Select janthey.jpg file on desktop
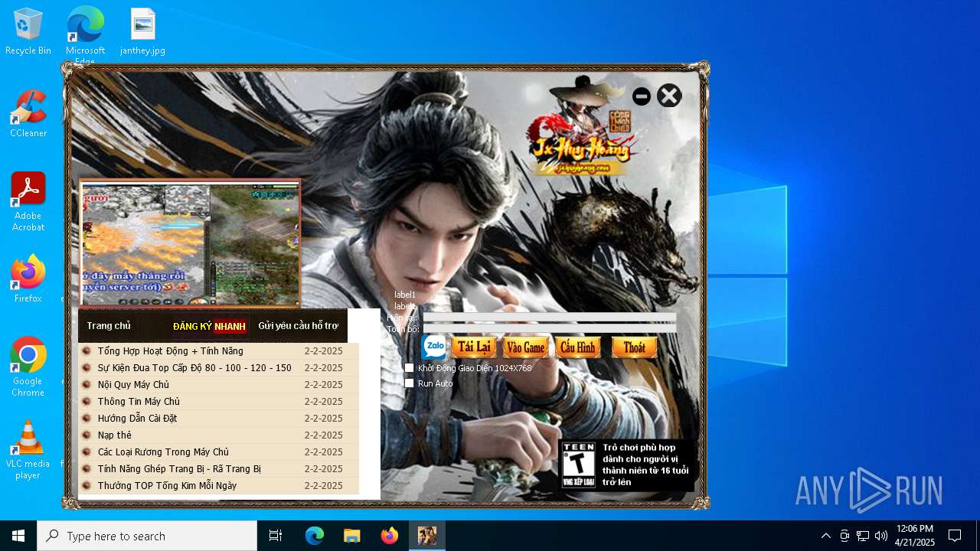The width and height of the screenshot is (980, 551). [142, 31]
